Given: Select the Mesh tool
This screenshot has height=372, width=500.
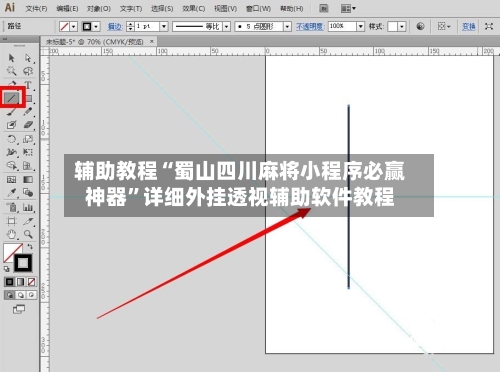Looking at the screenshot, I should (x=11, y=180).
